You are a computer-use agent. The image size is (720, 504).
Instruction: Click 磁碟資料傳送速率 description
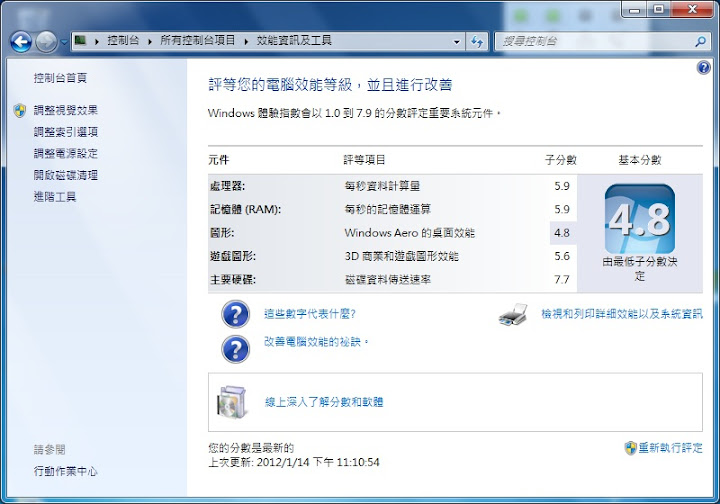click(388, 280)
